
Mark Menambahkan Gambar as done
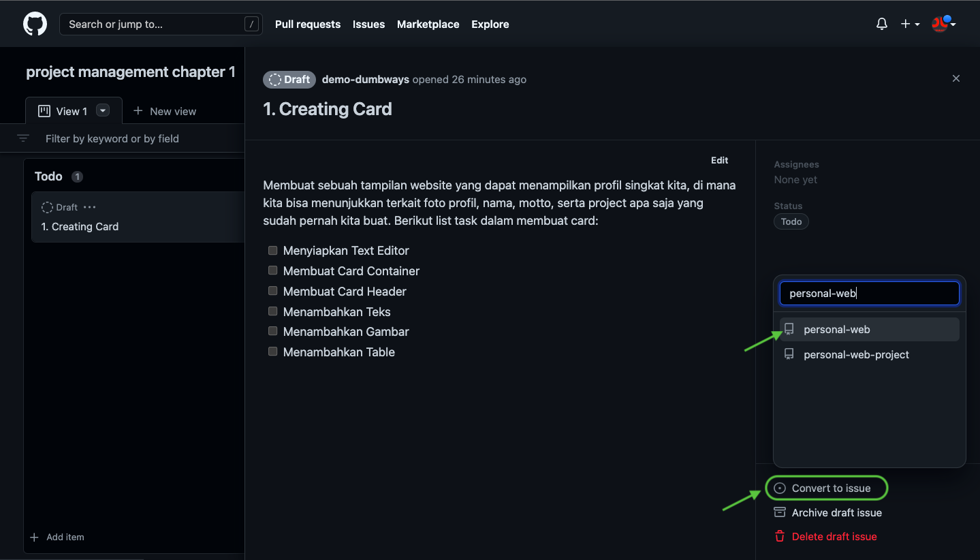pos(272,331)
